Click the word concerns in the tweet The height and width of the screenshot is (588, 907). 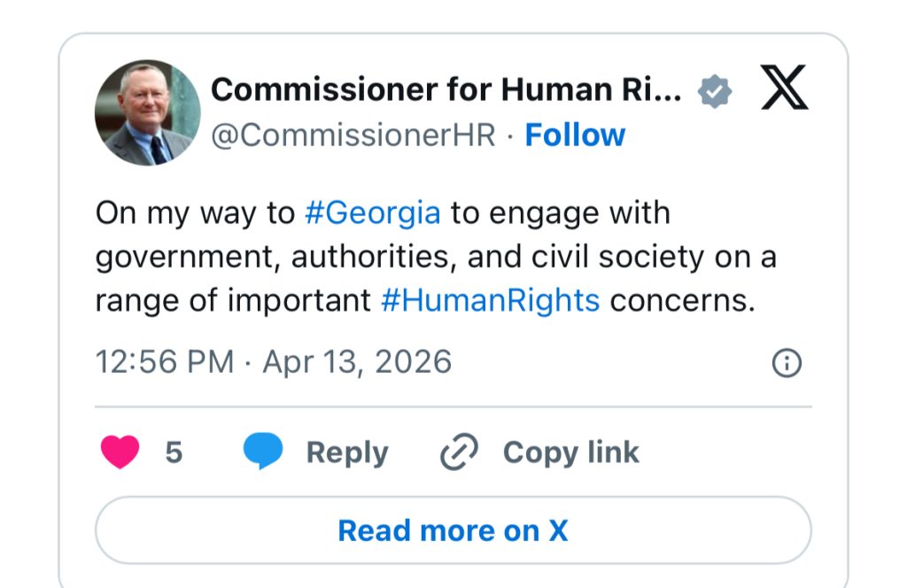coord(682,301)
